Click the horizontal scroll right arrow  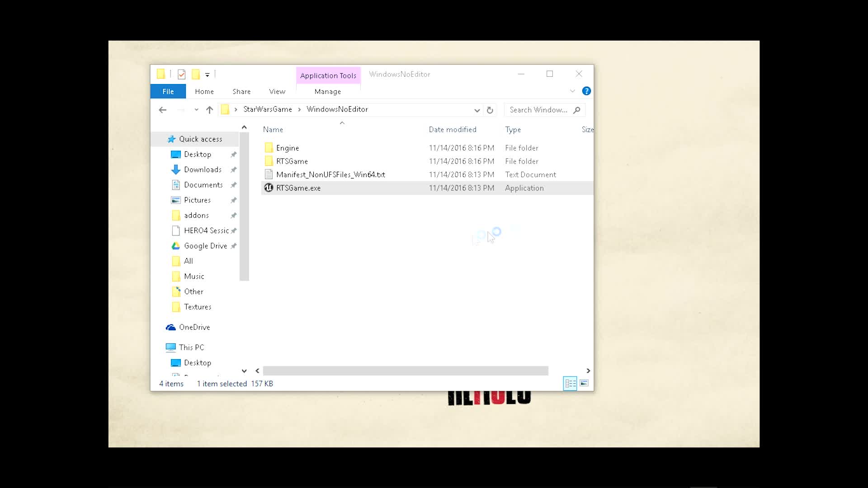coord(588,371)
